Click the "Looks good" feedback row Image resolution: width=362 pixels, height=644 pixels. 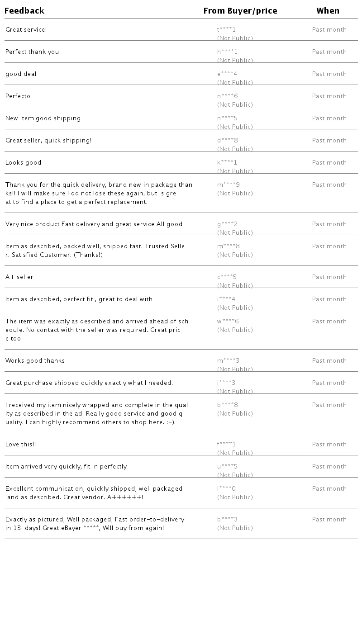24,163
